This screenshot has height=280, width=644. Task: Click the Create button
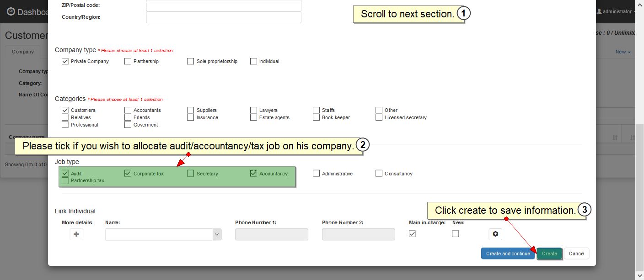549,254
